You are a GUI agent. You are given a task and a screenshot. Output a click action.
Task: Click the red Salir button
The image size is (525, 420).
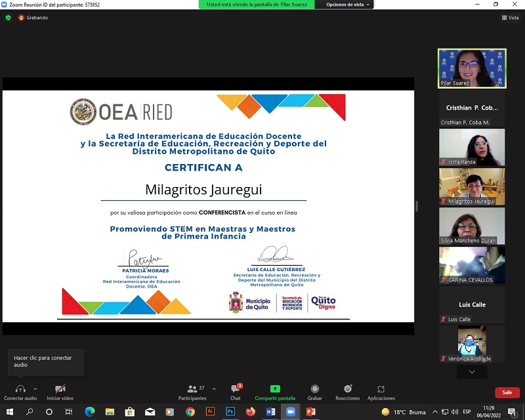pyautogui.click(x=507, y=392)
